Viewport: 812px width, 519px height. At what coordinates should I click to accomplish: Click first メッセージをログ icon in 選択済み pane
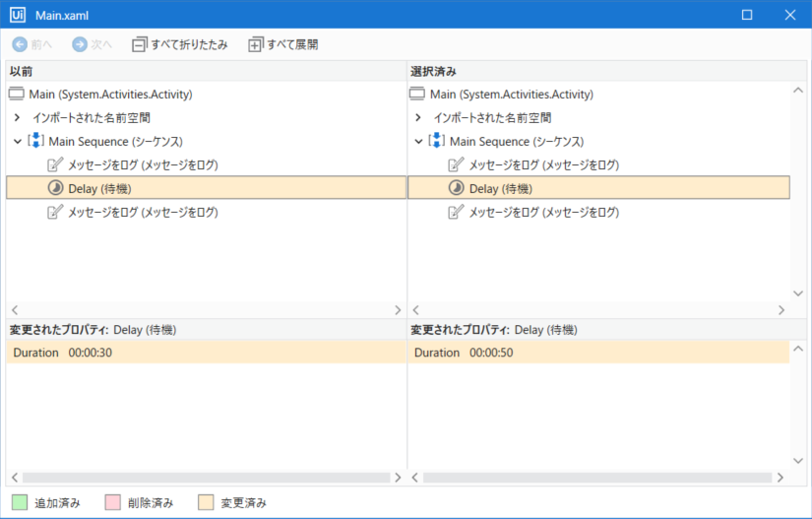click(456, 164)
